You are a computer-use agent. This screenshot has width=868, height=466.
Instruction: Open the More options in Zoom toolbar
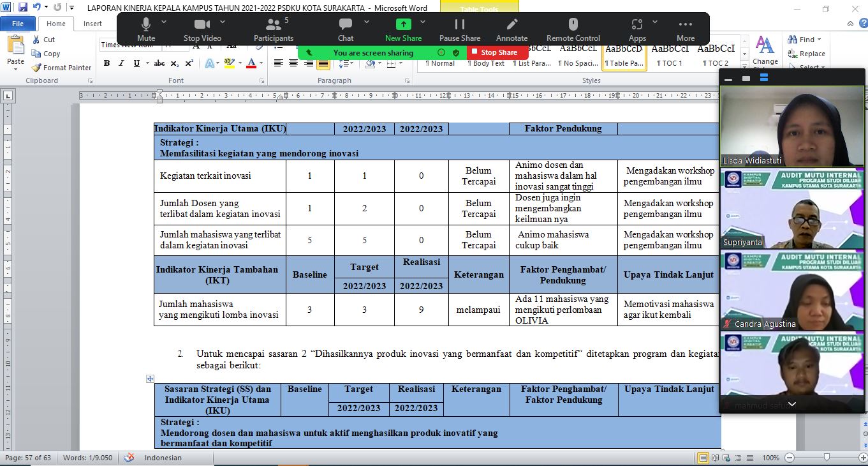686,29
